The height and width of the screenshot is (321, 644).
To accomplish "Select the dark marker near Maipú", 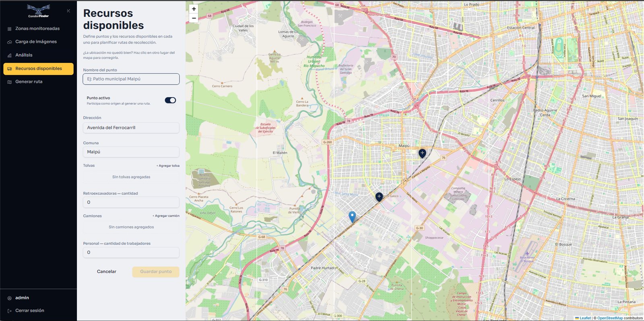I will [x=422, y=153].
